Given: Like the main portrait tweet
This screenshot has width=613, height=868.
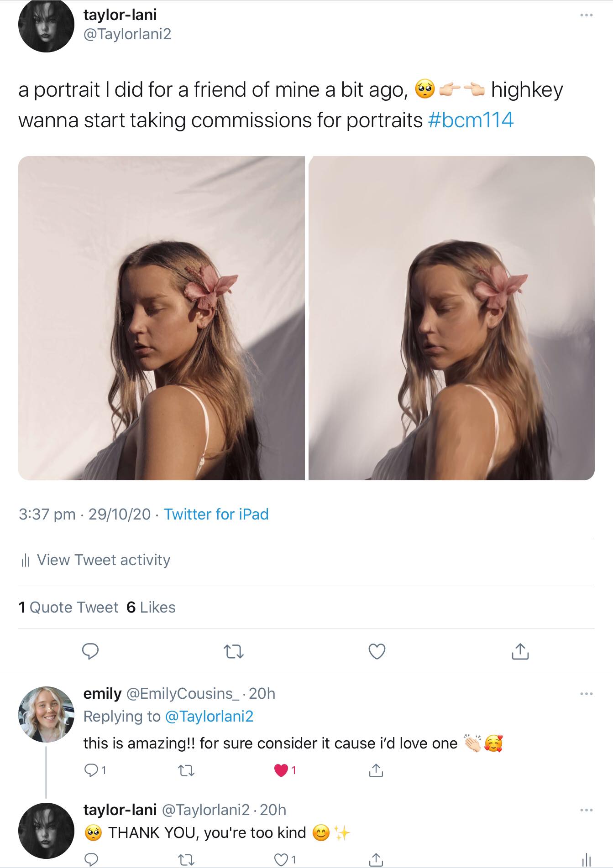Looking at the screenshot, I should click(377, 651).
